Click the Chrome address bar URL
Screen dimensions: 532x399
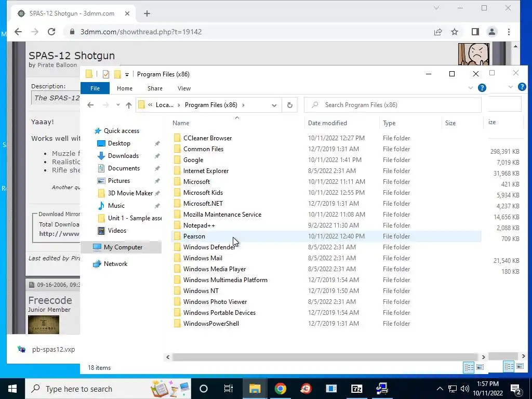tap(141, 32)
